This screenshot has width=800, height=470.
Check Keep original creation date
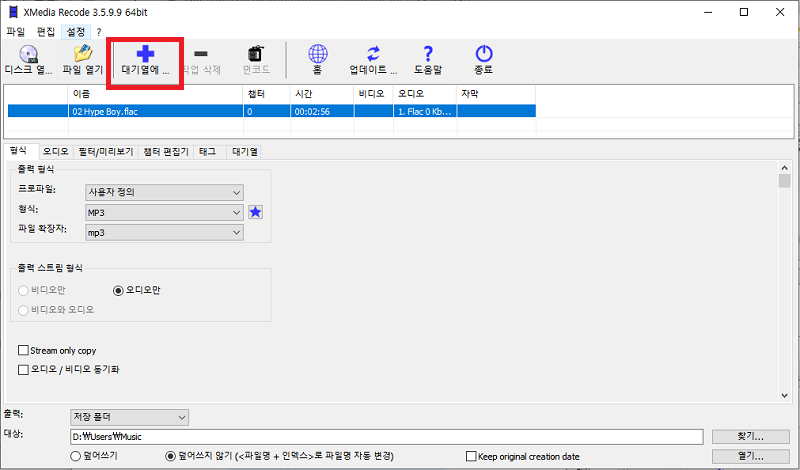(x=471, y=456)
